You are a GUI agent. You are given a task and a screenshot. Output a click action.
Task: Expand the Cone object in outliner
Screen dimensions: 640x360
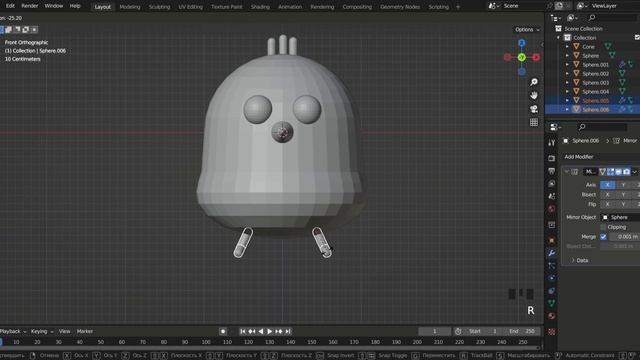pos(567,47)
